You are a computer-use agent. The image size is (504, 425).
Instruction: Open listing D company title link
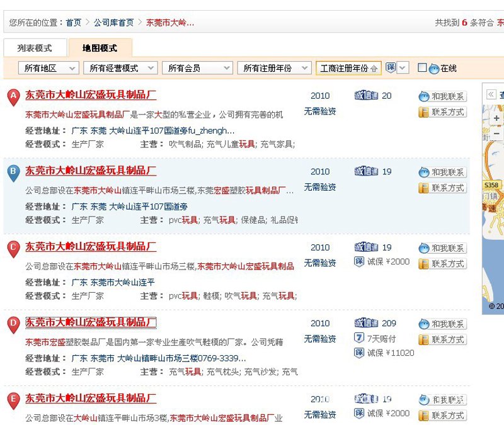click(x=91, y=322)
